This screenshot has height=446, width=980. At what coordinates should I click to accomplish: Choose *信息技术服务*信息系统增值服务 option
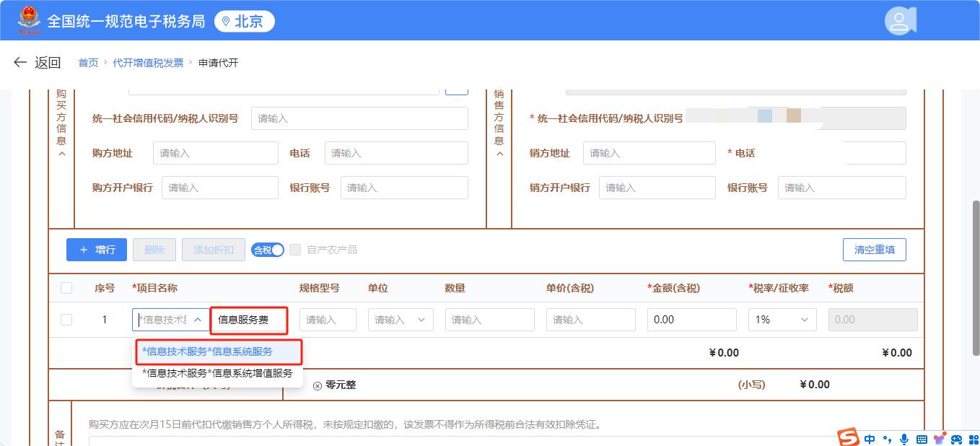217,373
